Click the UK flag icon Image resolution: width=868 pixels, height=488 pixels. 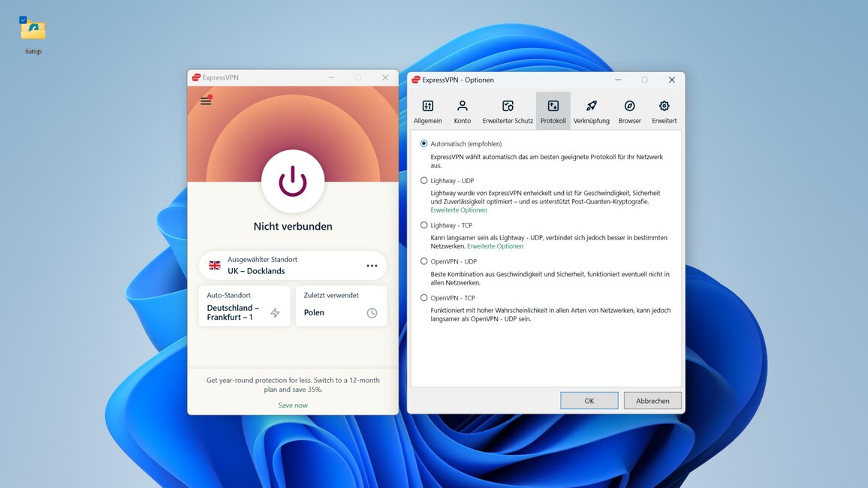click(213, 265)
